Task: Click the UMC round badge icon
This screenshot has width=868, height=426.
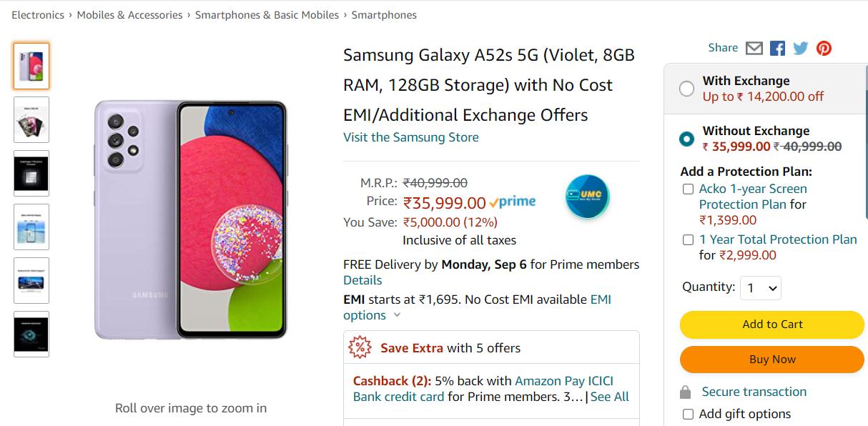Action: click(x=587, y=196)
